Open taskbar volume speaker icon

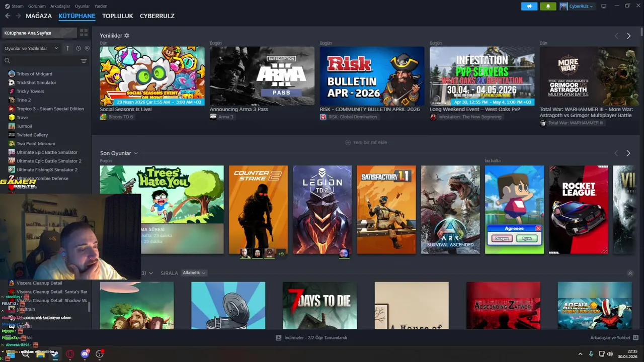point(611,354)
